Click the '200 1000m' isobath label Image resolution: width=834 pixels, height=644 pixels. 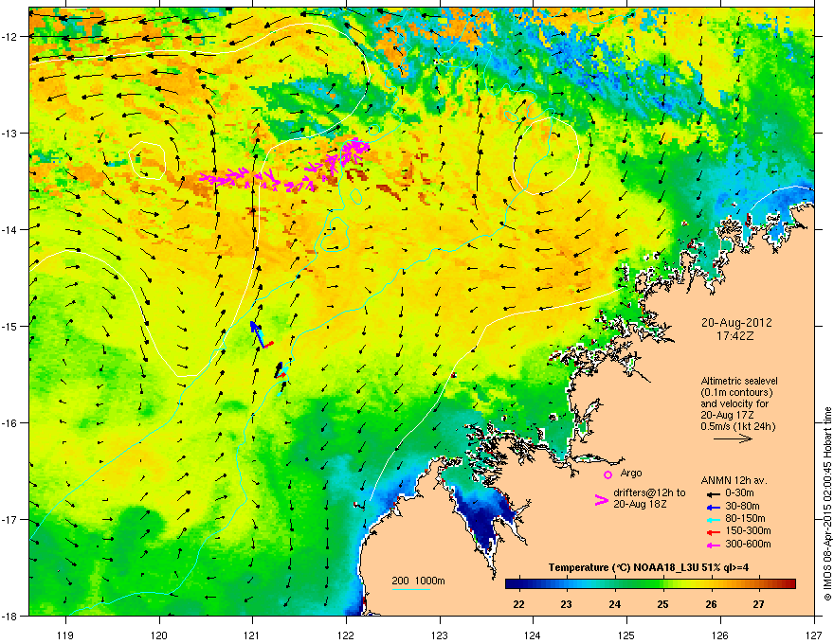[418, 581]
